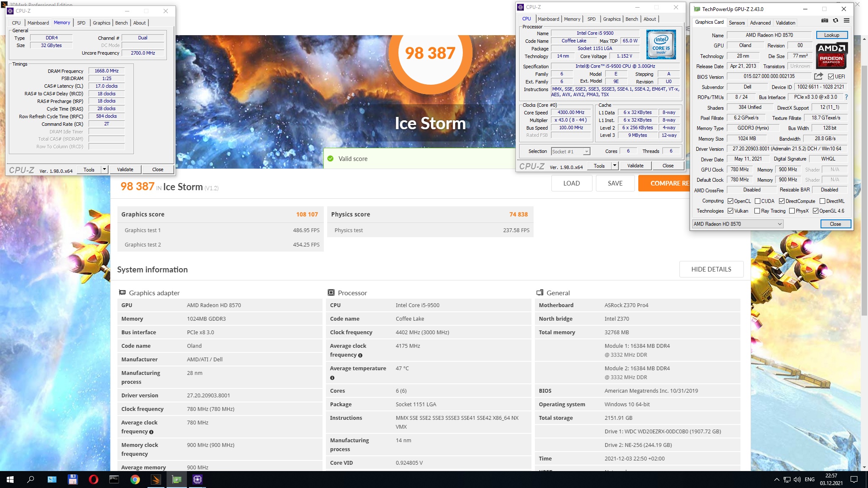Click info icon beside processor Average clock frequency

pyautogui.click(x=360, y=355)
